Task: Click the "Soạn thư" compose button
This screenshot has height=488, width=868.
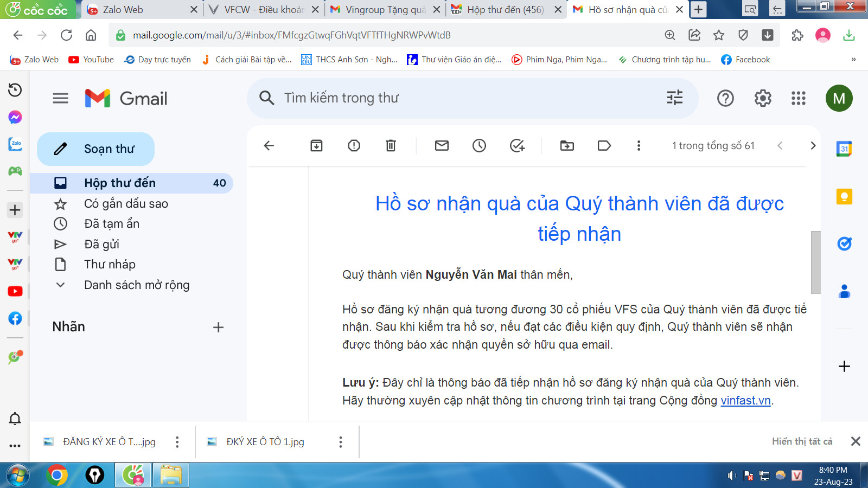Action: [95, 149]
